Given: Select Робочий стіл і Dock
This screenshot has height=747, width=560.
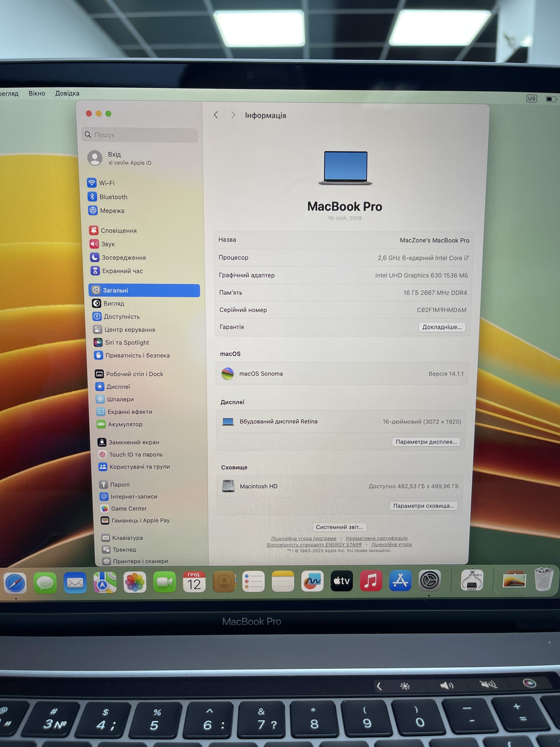Looking at the screenshot, I should point(129,374).
